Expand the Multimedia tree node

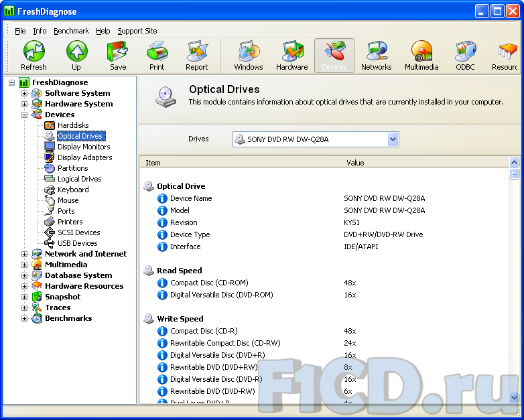[24, 265]
